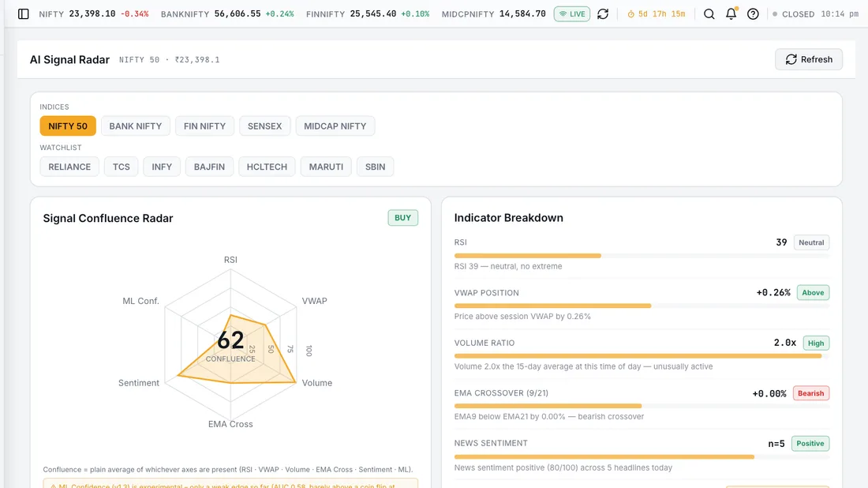Image resolution: width=868 pixels, height=488 pixels.
Task: Click the EMA Cross axis label on radar
Action: click(x=230, y=424)
